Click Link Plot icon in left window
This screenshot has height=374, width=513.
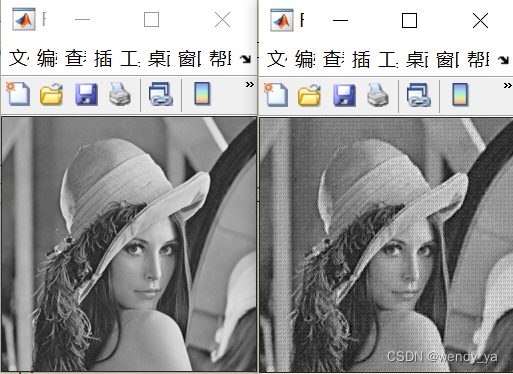(161, 95)
